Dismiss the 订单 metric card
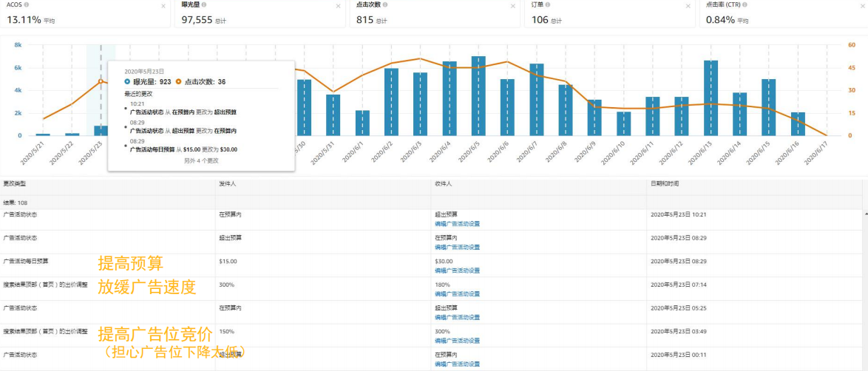Viewport: 868px width, 371px height. coord(688,6)
